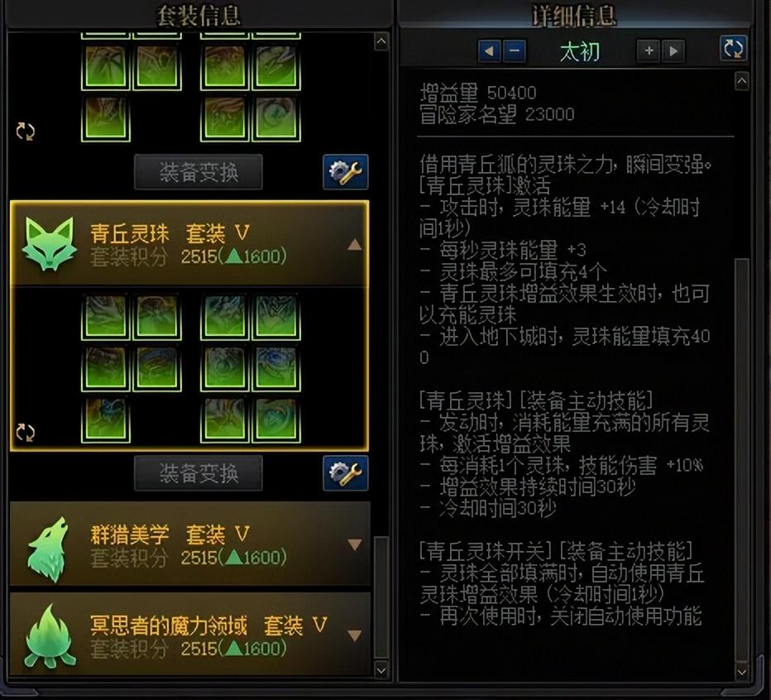
Task: Click the green flame 冥思者的魔力领域 icon
Action: (50, 635)
